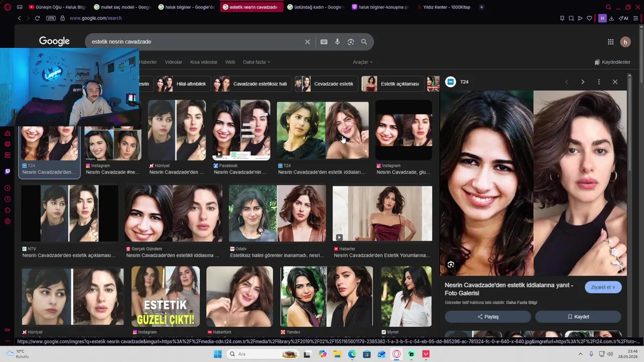This screenshot has width=644, height=362.
Task: Switch to haluk bilginer Google tab
Action: pos(186,7)
